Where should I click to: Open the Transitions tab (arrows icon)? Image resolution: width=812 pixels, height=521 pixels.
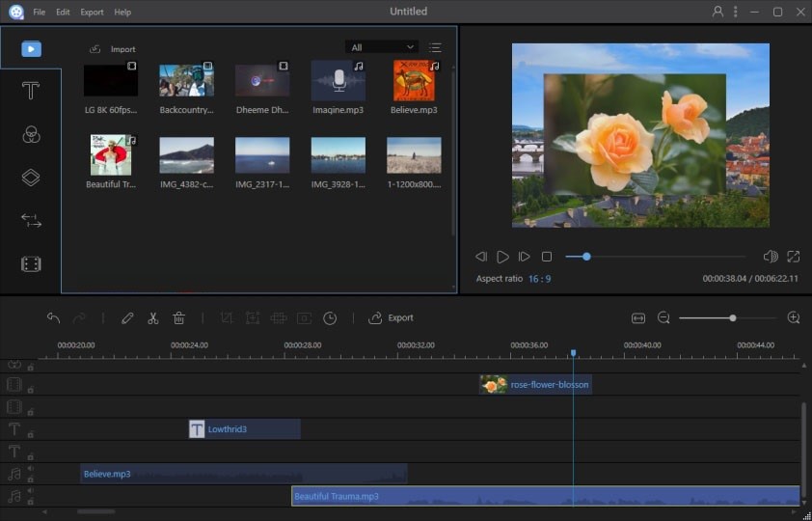pos(31,221)
